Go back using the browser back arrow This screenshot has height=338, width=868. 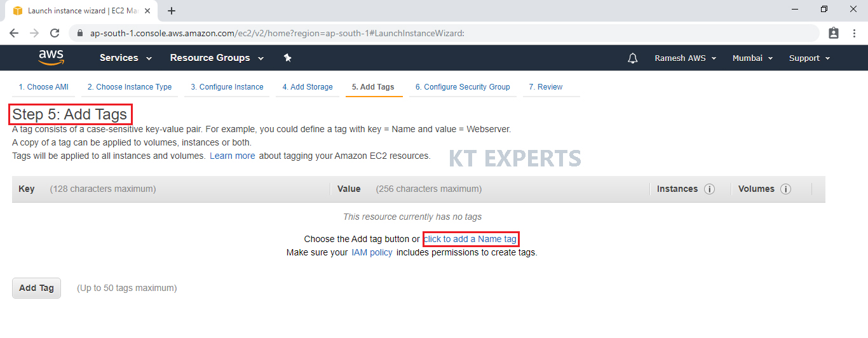(x=14, y=33)
